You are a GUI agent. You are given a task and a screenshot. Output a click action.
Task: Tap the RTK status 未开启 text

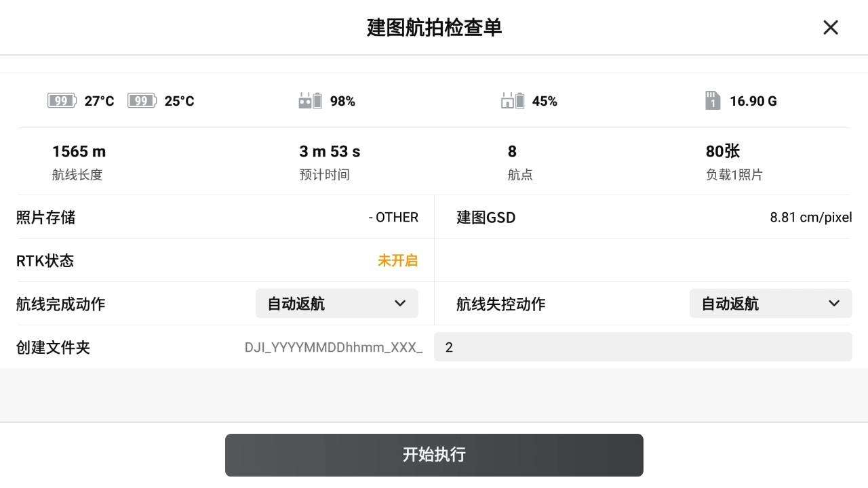pos(398,260)
